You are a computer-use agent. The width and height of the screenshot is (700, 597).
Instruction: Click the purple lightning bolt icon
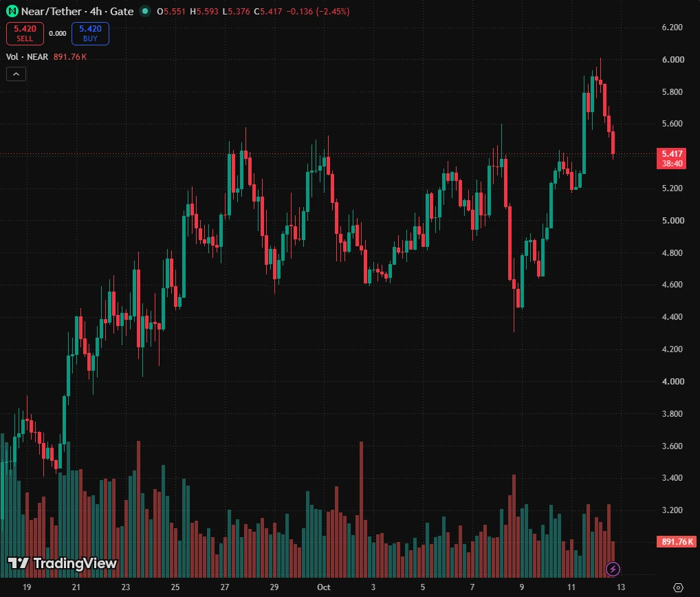tap(613, 569)
